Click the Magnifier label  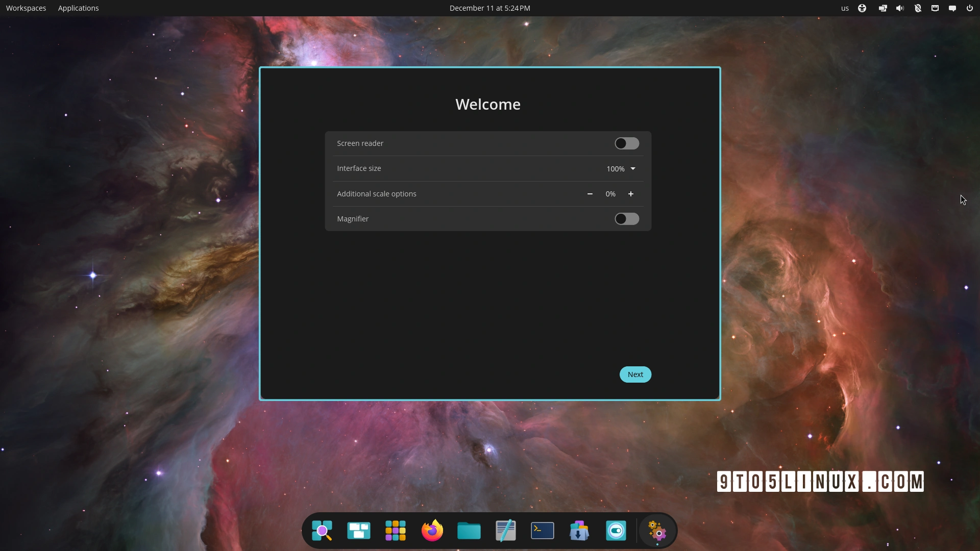tap(353, 219)
